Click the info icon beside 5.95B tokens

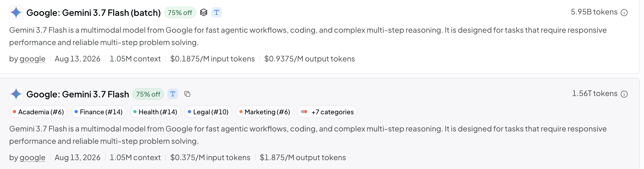(x=624, y=13)
